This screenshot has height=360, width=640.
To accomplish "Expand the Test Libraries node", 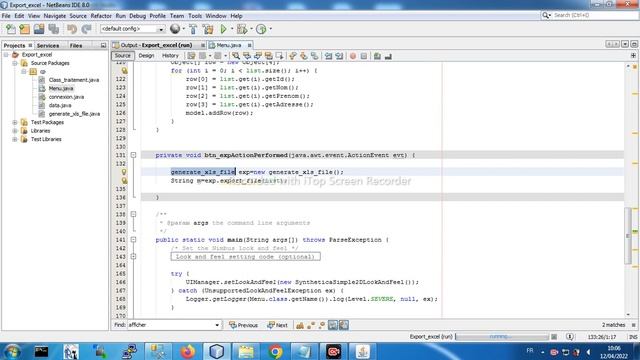I will click(15, 139).
